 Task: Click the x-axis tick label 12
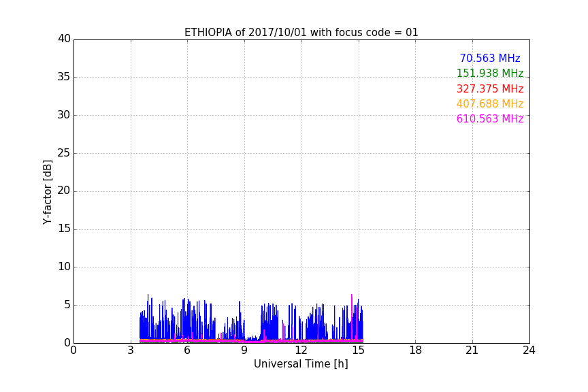(x=301, y=350)
